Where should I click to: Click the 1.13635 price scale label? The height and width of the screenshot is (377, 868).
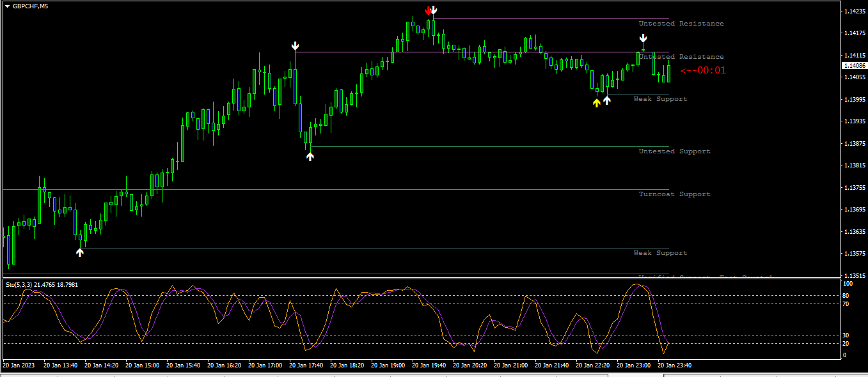tap(855, 232)
